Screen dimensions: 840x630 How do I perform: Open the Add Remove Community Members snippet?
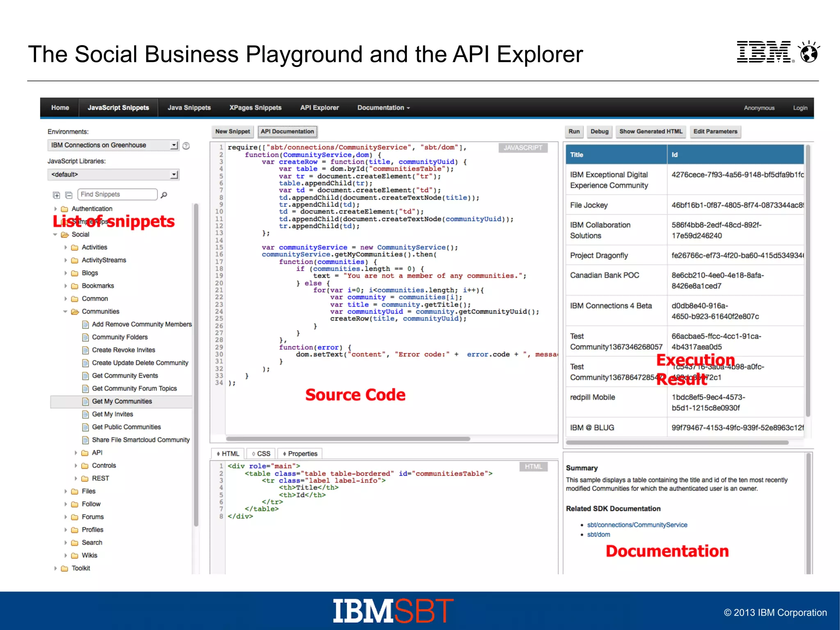tap(142, 325)
